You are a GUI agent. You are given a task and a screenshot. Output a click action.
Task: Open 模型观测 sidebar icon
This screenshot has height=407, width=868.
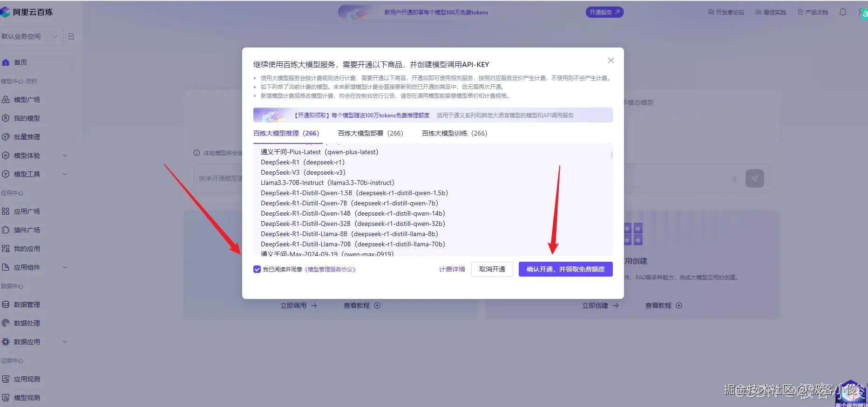point(6,398)
